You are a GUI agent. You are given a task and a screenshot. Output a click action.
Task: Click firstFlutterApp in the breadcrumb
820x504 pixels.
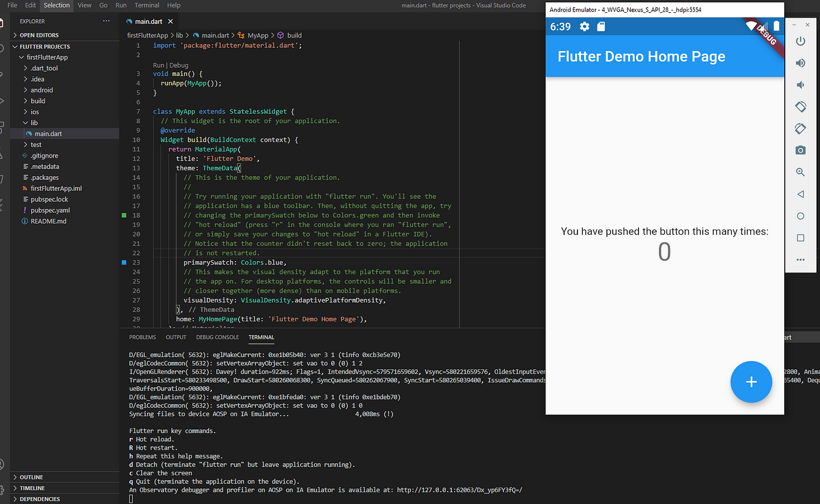(x=148, y=35)
